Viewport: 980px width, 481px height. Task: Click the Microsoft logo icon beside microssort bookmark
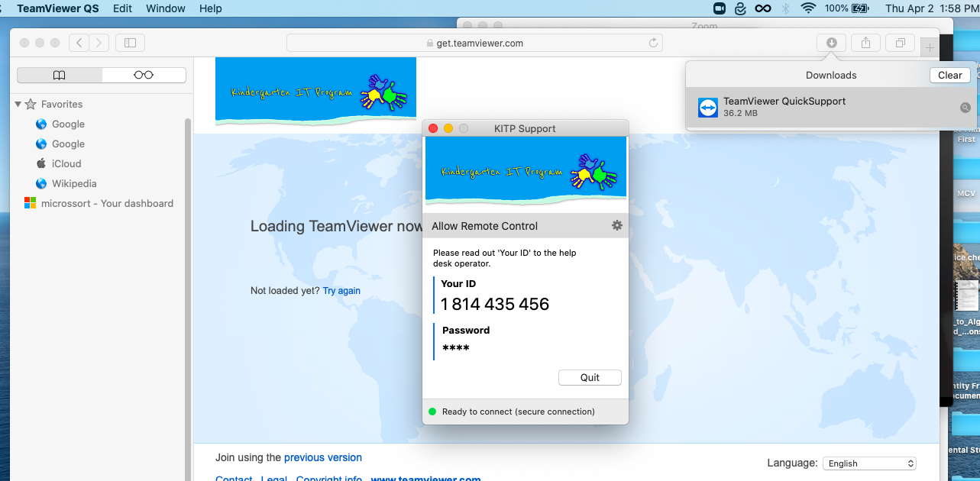[30, 203]
